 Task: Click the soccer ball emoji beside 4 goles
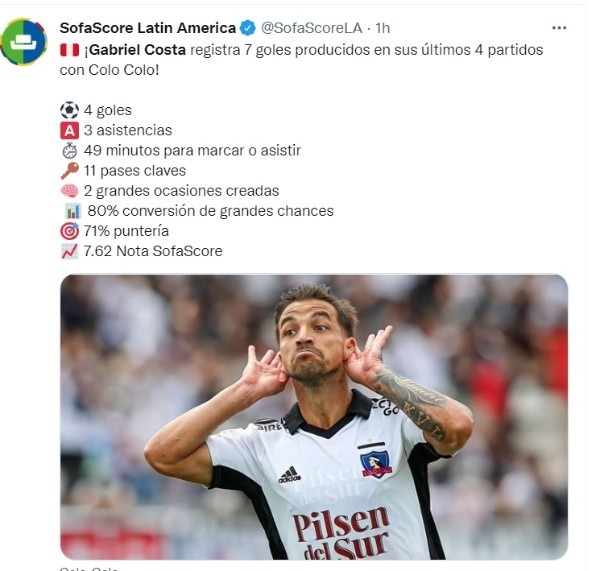tap(70, 110)
